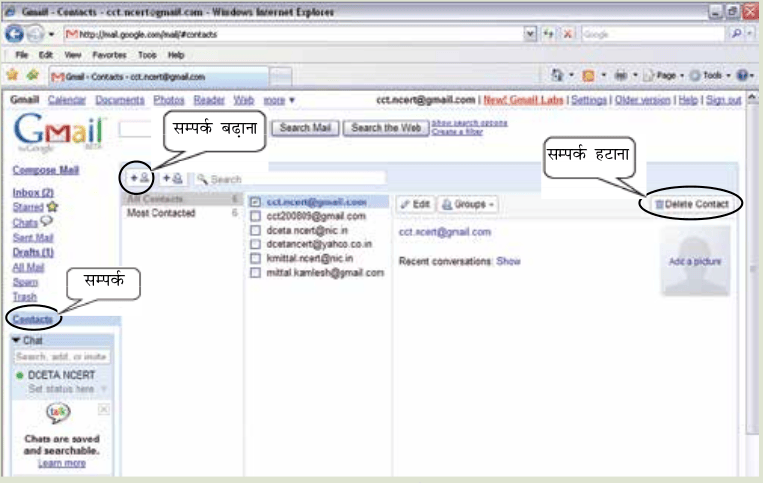Click the Delete Contact button
The height and width of the screenshot is (483, 763).
[691, 204]
